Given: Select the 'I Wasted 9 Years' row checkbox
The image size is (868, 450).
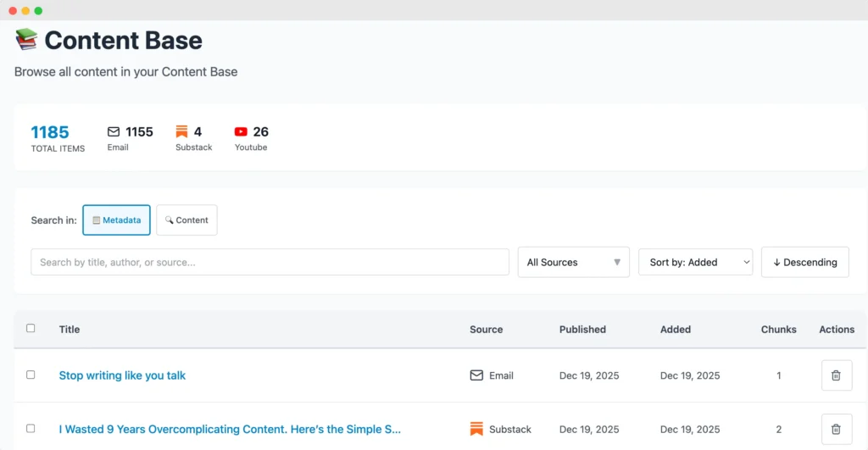Looking at the screenshot, I should (x=31, y=428).
